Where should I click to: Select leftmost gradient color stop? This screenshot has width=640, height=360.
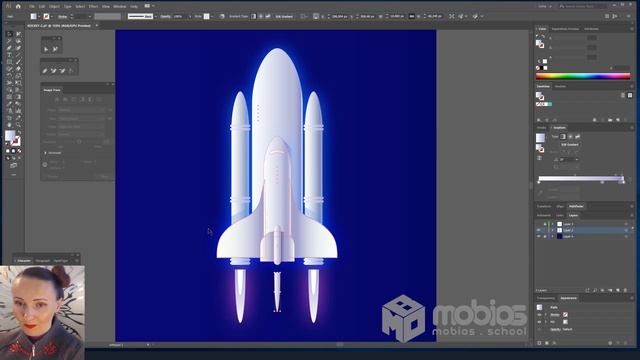[x=539, y=182]
